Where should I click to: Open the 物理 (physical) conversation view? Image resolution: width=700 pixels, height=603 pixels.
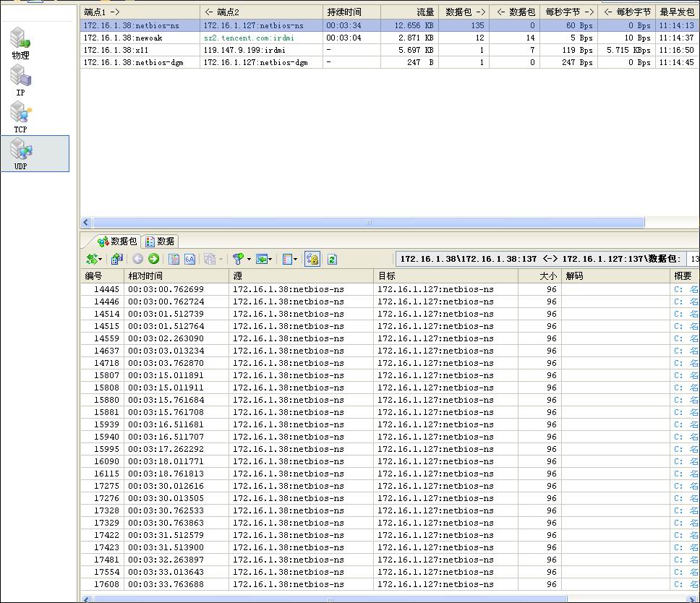point(20,43)
